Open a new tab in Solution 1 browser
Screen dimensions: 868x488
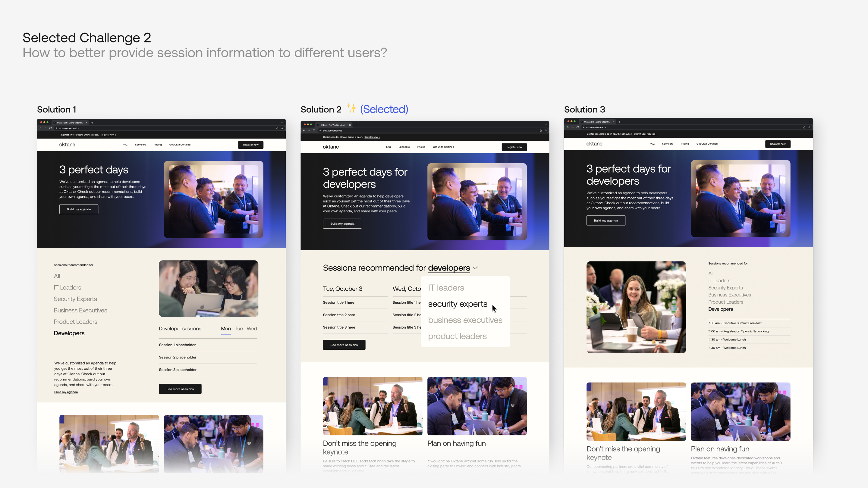[x=92, y=123]
